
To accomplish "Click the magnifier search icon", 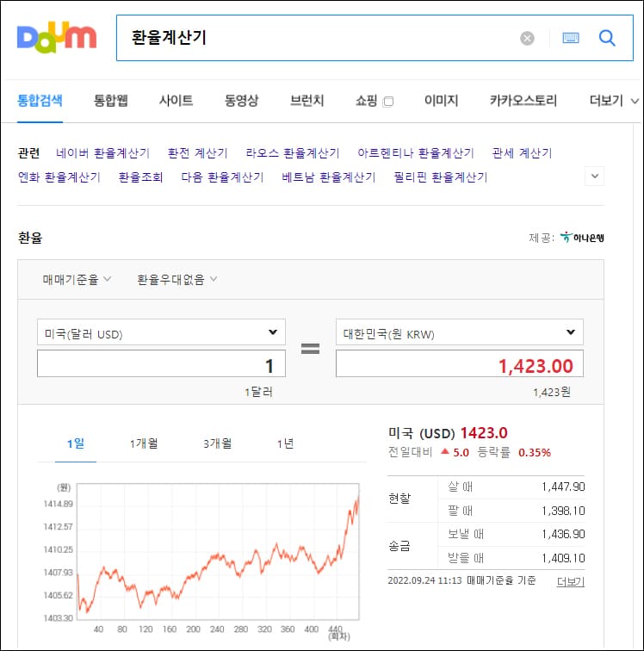I will (x=607, y=38).
